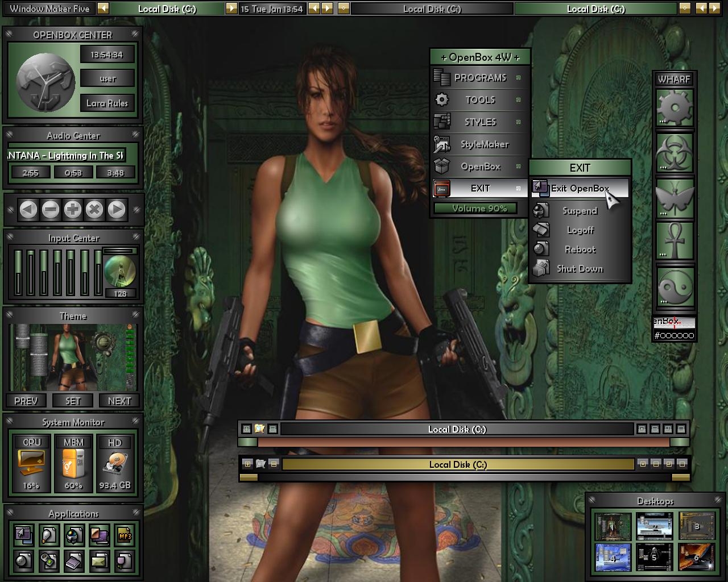Open the TOOLS submenu
Image resolution: width=728 pixels, height=582 pixels.
click(x=480, y=100)
